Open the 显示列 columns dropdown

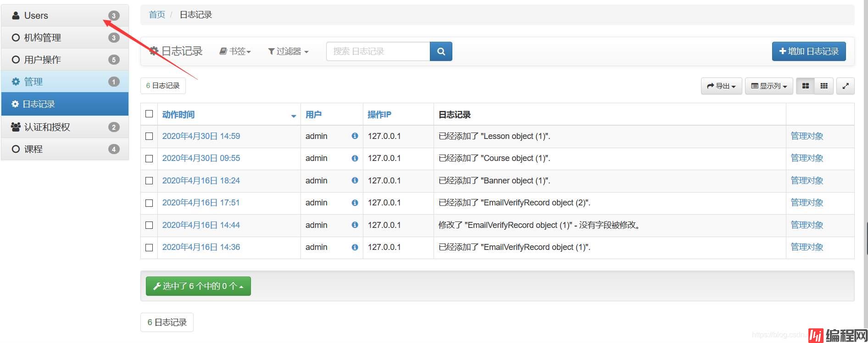tap(769, 86)
